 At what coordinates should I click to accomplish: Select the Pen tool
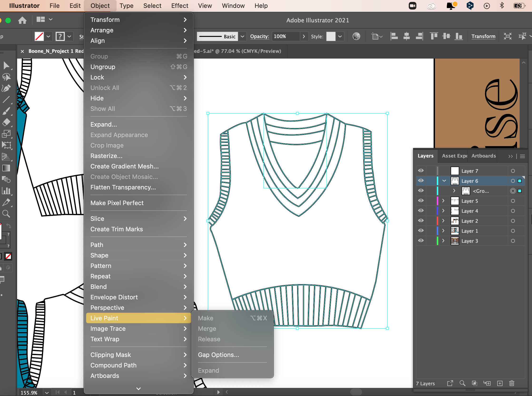7,88
